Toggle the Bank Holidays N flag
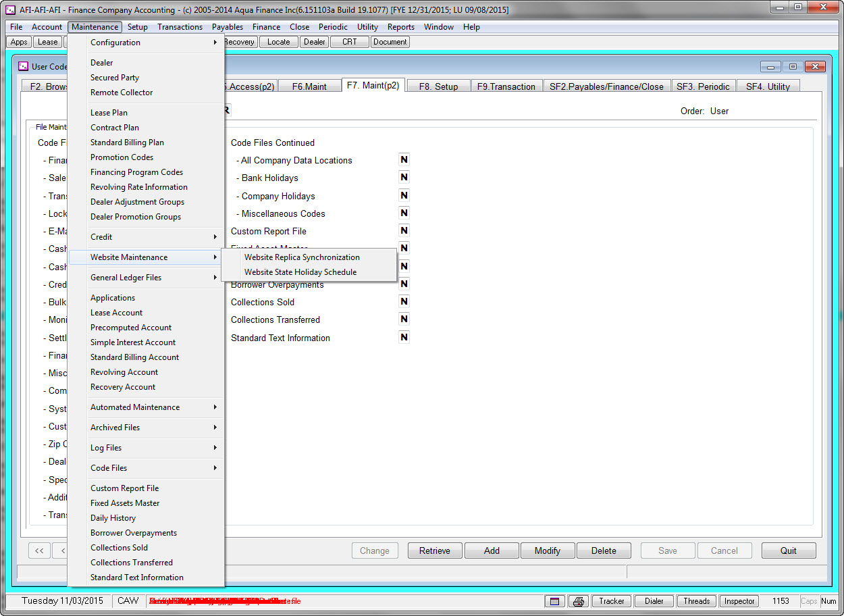This screenshot has height=616, width=844. pos(404,178)
